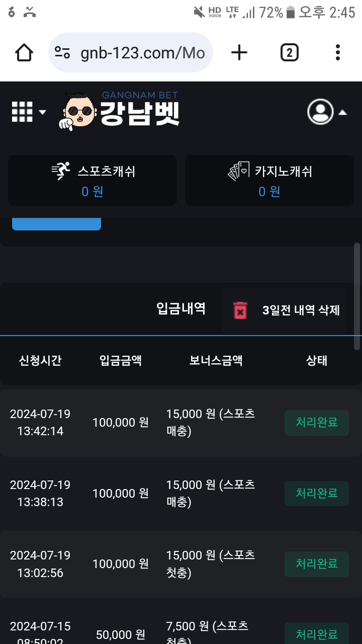Open the site settings icon in address bar
The height and width of the screenshot is (644, 362).
[x=63, y=52]
